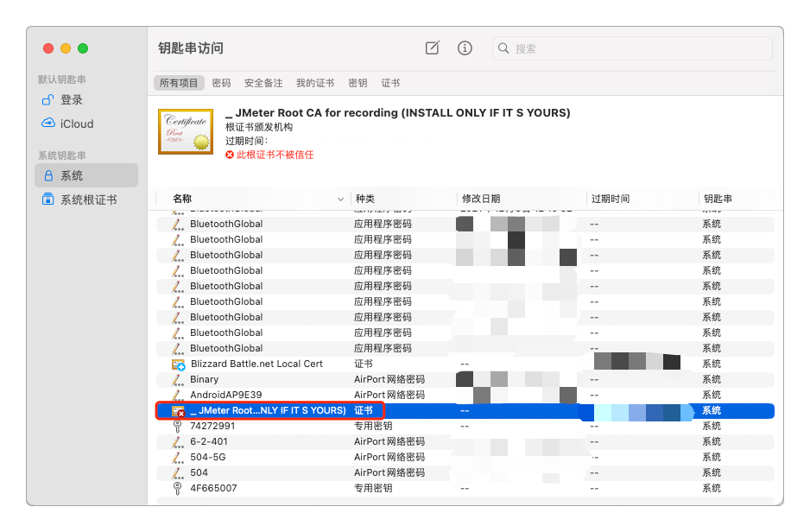This screenshot has width=810, height=532.
Task: Sort by the 钥匙串 column header
Action: click(x=718, y=199)
